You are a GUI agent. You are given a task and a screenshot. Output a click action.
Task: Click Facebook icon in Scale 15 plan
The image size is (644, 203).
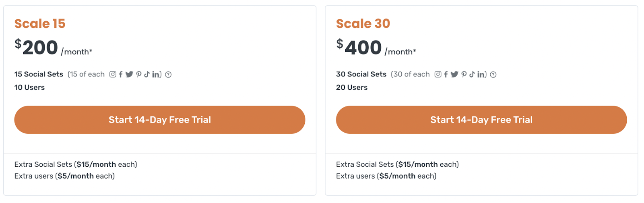[x=121, y=74]
